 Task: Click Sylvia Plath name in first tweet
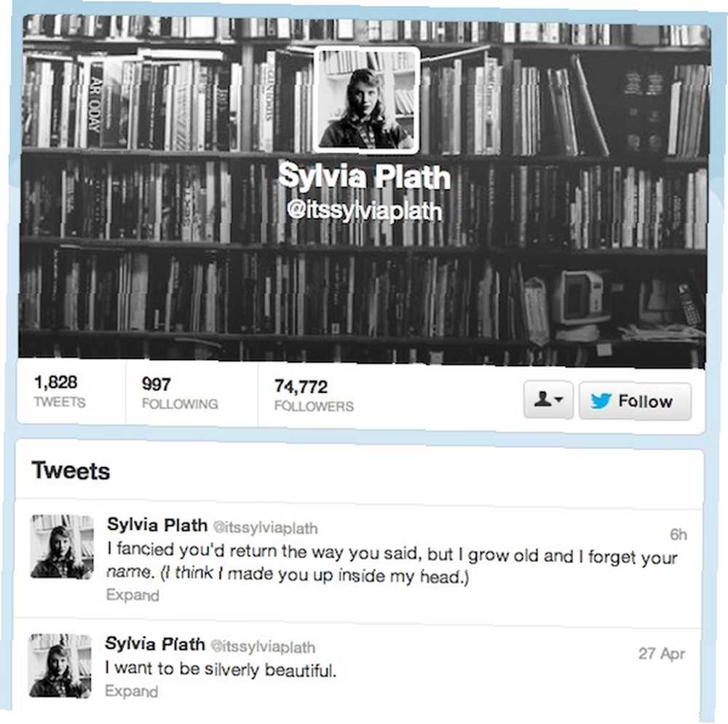[157, 525]
